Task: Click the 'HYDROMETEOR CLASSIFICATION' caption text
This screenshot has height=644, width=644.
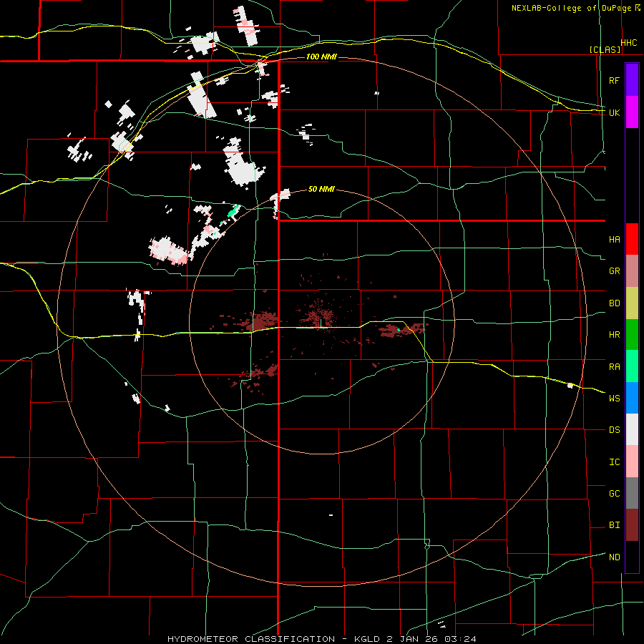Action: pyautogui.click(x=251, y=639)
